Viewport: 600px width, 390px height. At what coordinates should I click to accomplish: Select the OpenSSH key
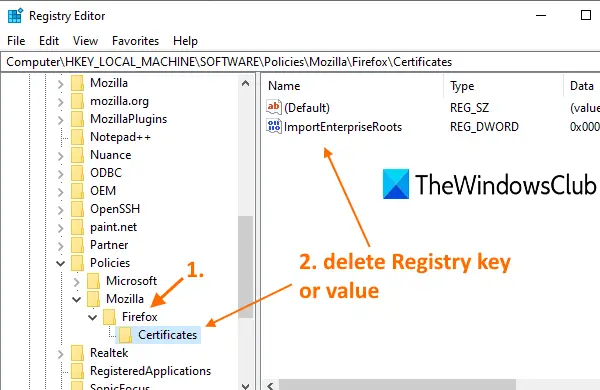coord(115,209)
